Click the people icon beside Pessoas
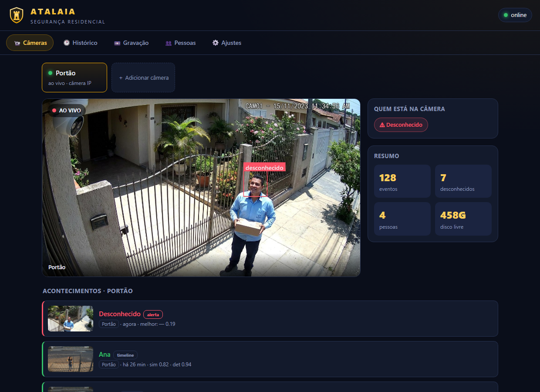540x392 pixels. pos(169,43)
